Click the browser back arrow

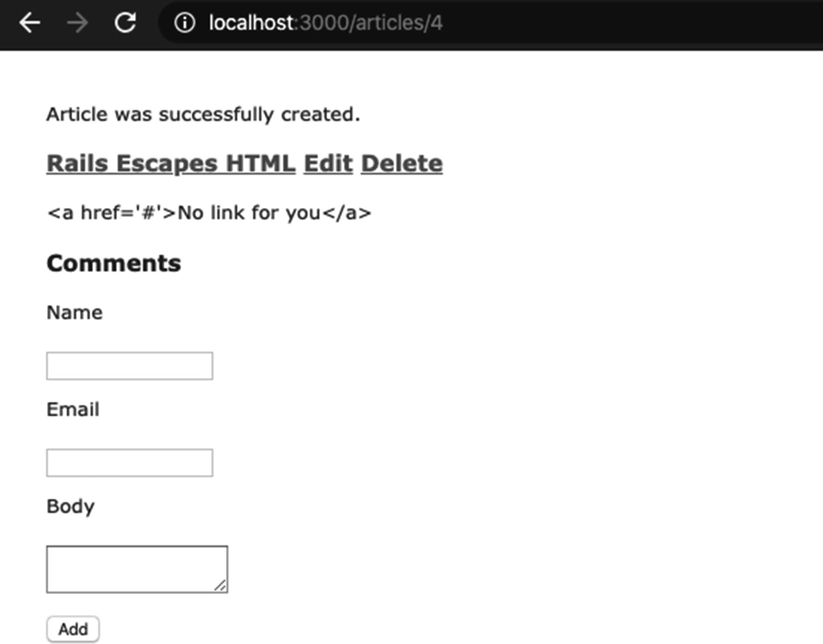(29, 23)
